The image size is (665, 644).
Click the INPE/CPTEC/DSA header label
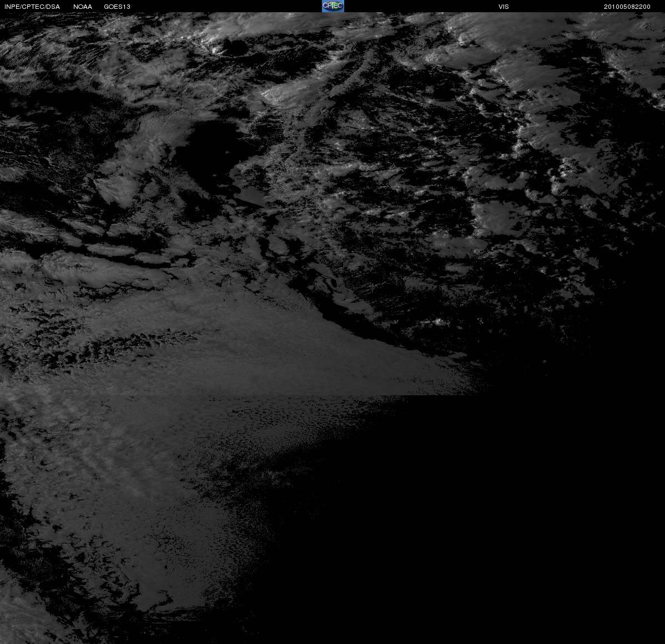pyautogui.click(x=32, y=7)
